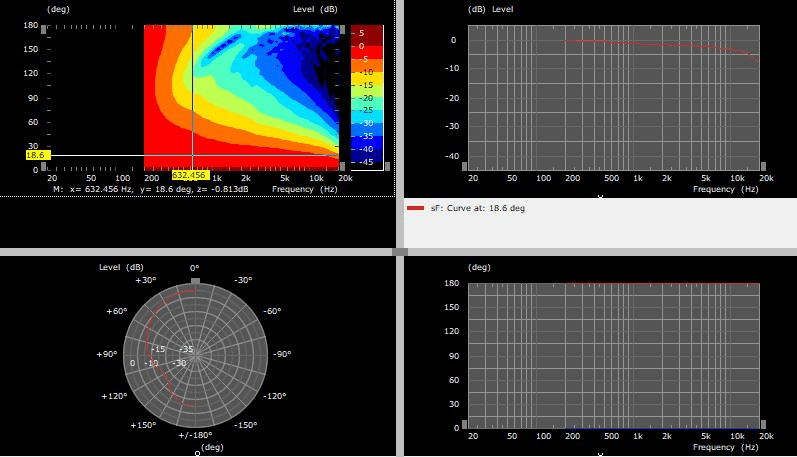Click 'Frequency (Hz)' label under the bottom-right plot
The image size is (797, 457).
click(725, 447)
